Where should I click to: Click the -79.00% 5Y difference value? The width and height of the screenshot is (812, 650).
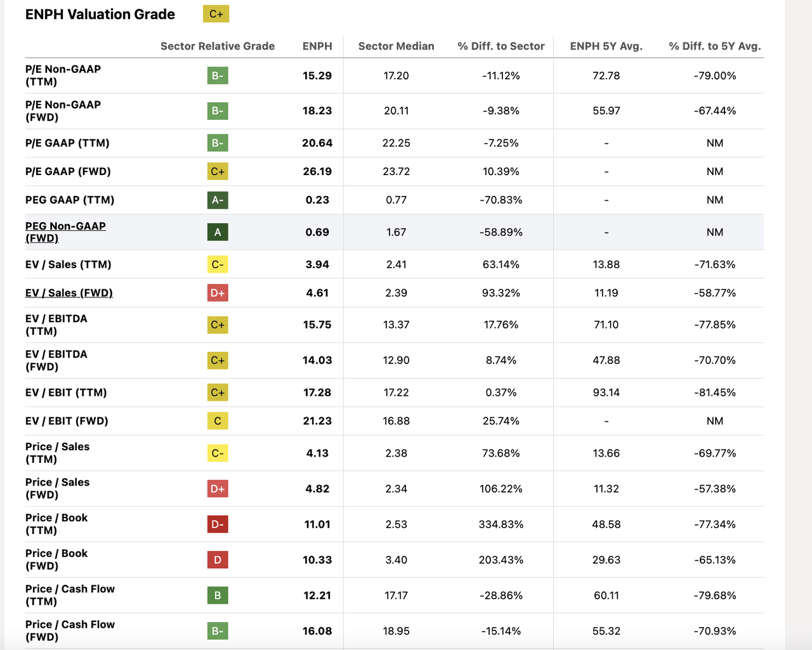click(x=715, y=76)
